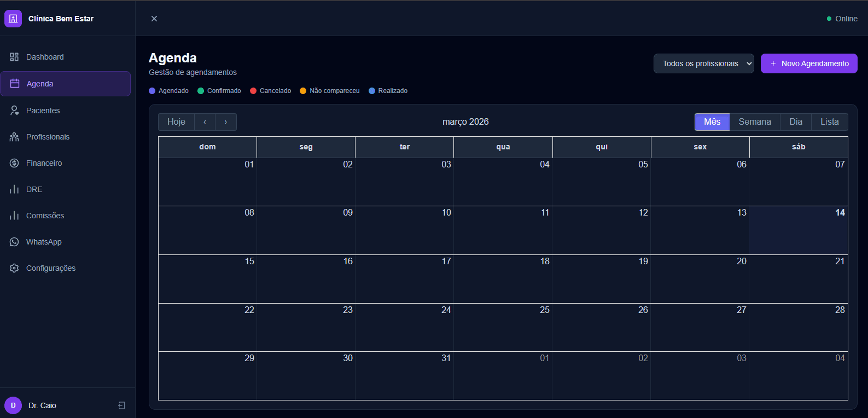
Task: Open the Todos os profissionais dropdown
Action: point(703,63)
